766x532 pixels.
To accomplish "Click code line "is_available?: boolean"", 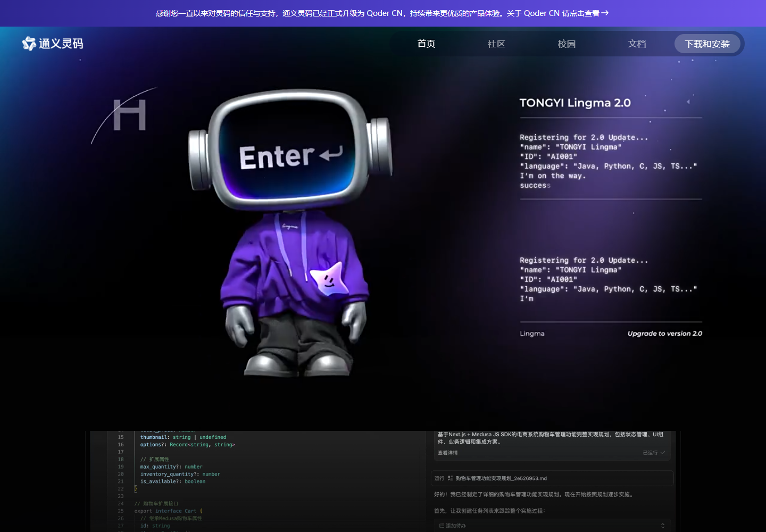I will pyautogui.click(x=173, y=481).
